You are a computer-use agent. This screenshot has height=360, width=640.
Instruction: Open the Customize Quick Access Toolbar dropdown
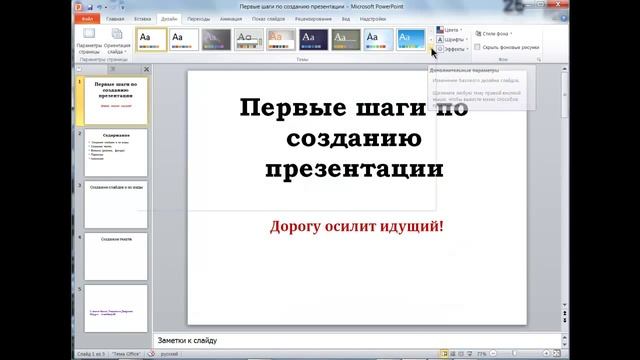tap(122, 7)
